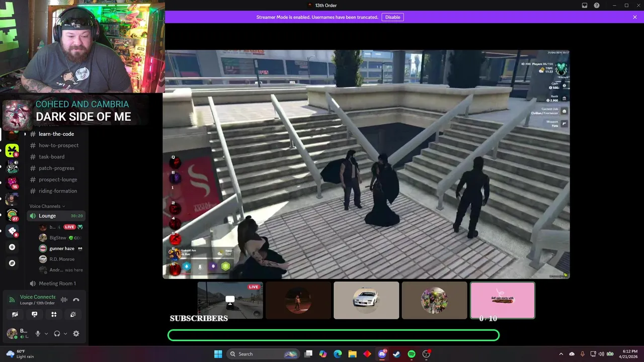Open OBS Studio from taskbar
This screenshot has height=362, width=644.
point(426,354)
